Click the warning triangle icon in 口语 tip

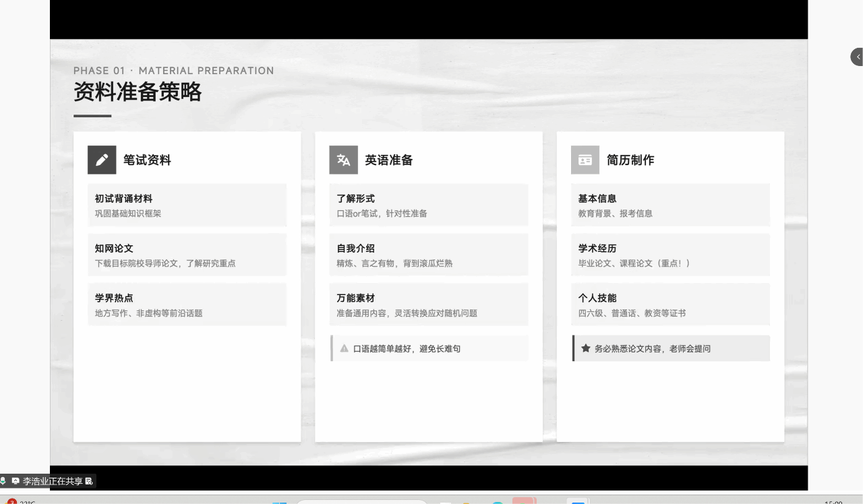point(345,348)
